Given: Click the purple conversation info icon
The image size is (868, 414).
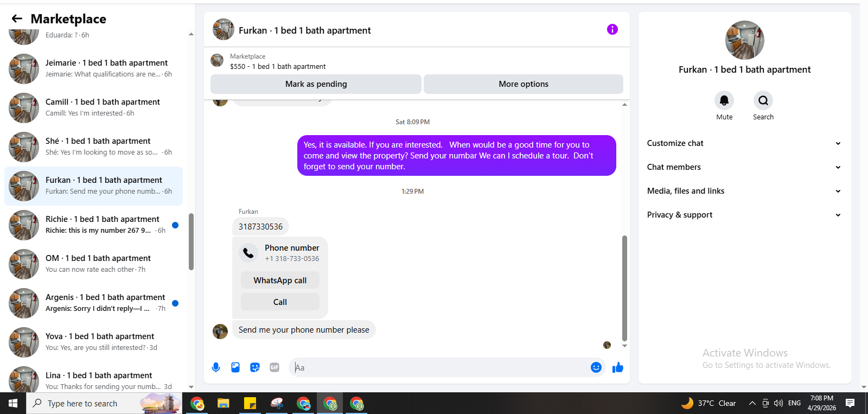Looking at the screenshot, I should tap(612, 29).
